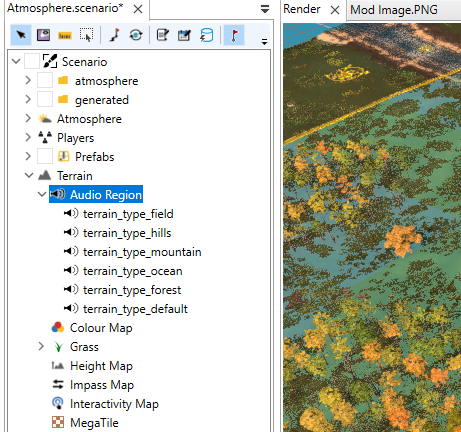Click the Grass blade icon
This screenshot has height=432, width=461.
59,347
